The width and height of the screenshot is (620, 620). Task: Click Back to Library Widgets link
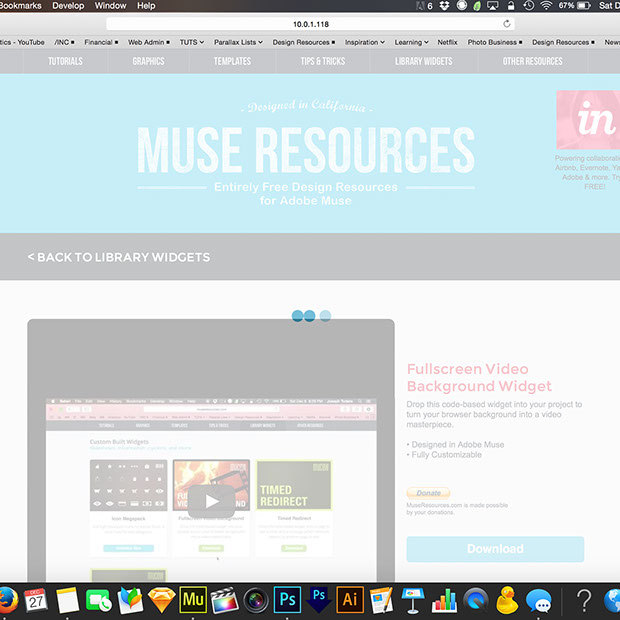click(x=119, y=257)
